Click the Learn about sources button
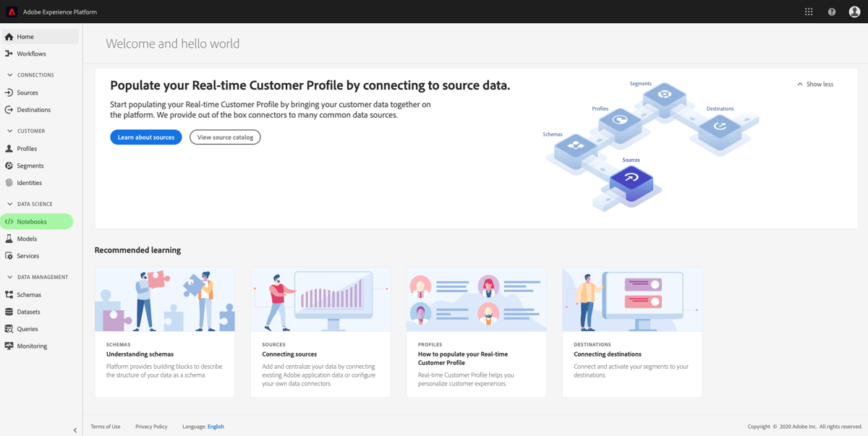 click(x=145, y=137)
